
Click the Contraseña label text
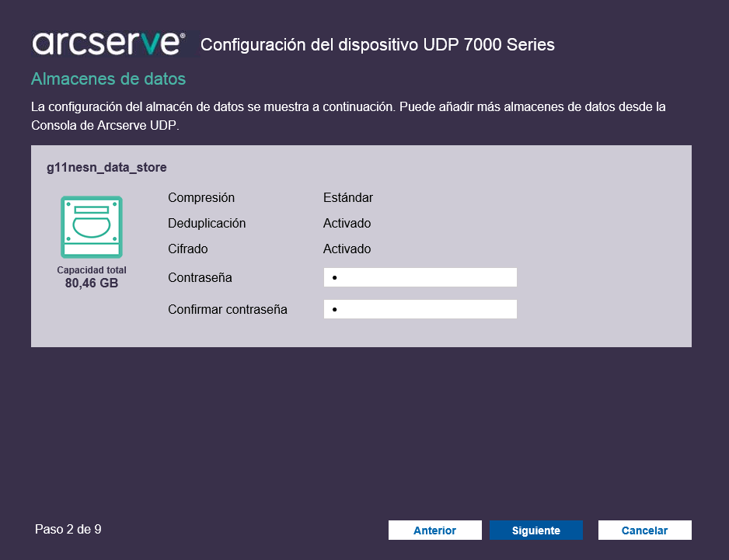(200, 277)
